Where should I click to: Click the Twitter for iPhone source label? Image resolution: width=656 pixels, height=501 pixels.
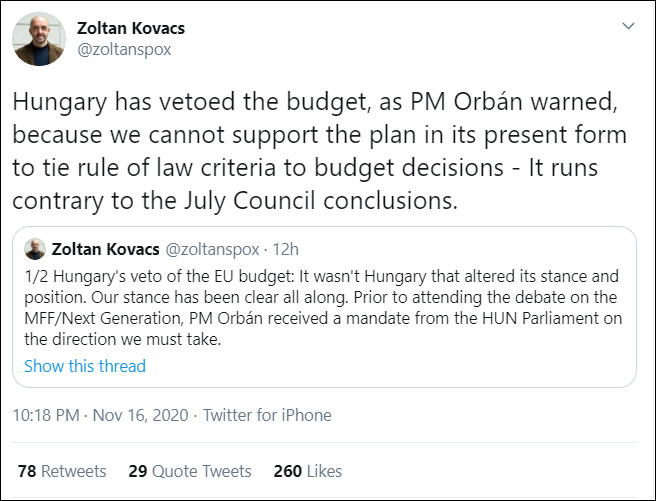(x=267, y=415)
